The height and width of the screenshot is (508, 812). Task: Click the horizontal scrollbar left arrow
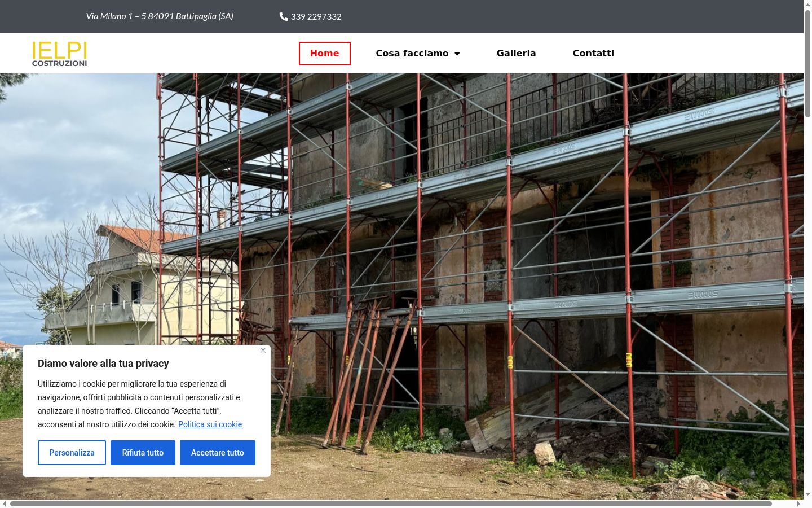(5, 503)
